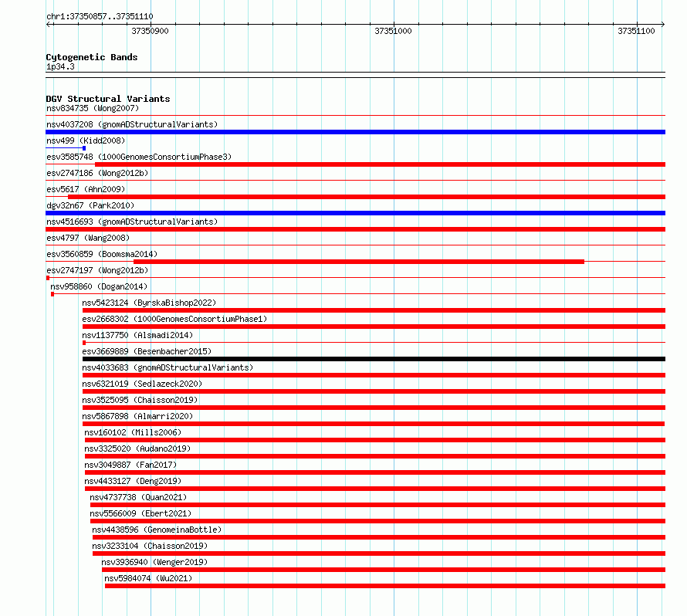Open variant nsv160102 (Mills2006)
Screen dimensions: 687x616
point(133,432)
